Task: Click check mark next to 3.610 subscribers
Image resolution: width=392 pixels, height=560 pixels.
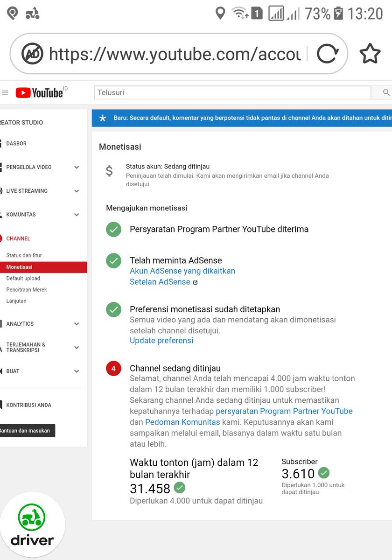Action: click(324, 473)
